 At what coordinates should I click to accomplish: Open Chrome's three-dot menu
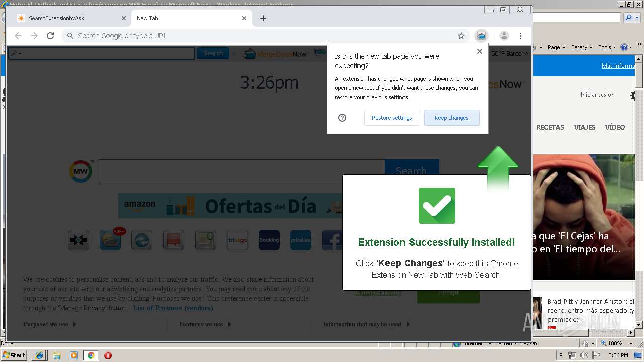click(x=521, y=36)
